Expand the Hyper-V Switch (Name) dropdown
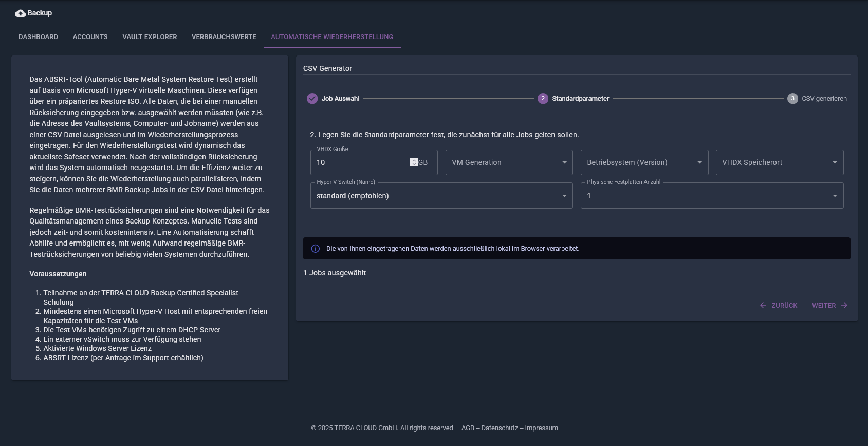The image size is (868, 446). pyautogui.click(x=441, y=196)
